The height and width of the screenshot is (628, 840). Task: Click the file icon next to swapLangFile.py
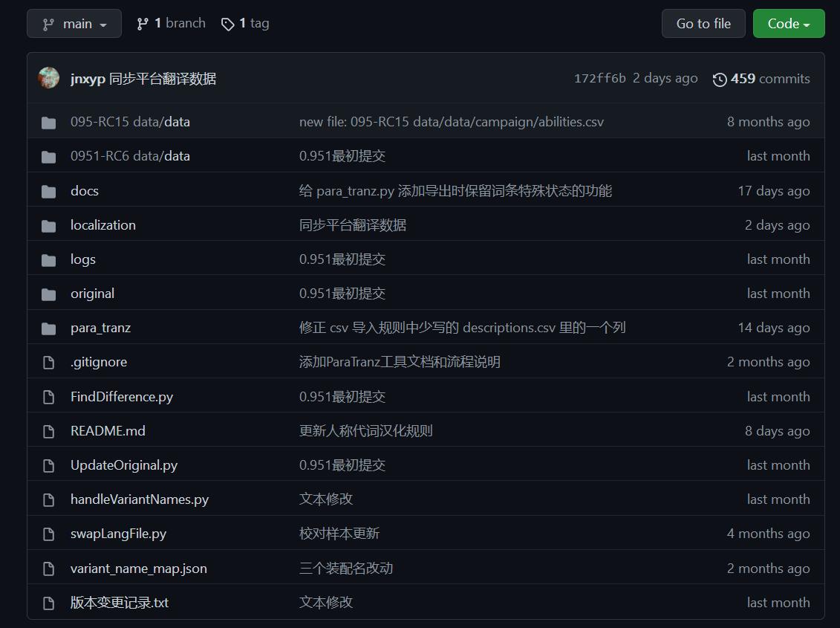coord(48,533)
